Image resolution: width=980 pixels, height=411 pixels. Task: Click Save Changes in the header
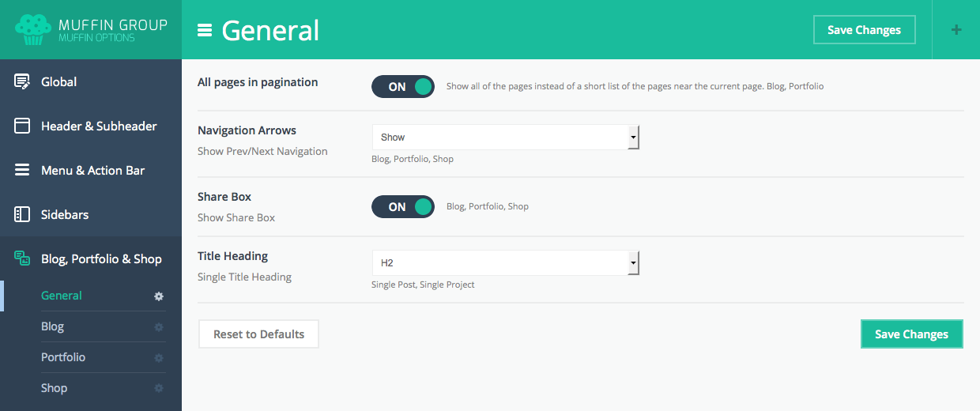864,30
